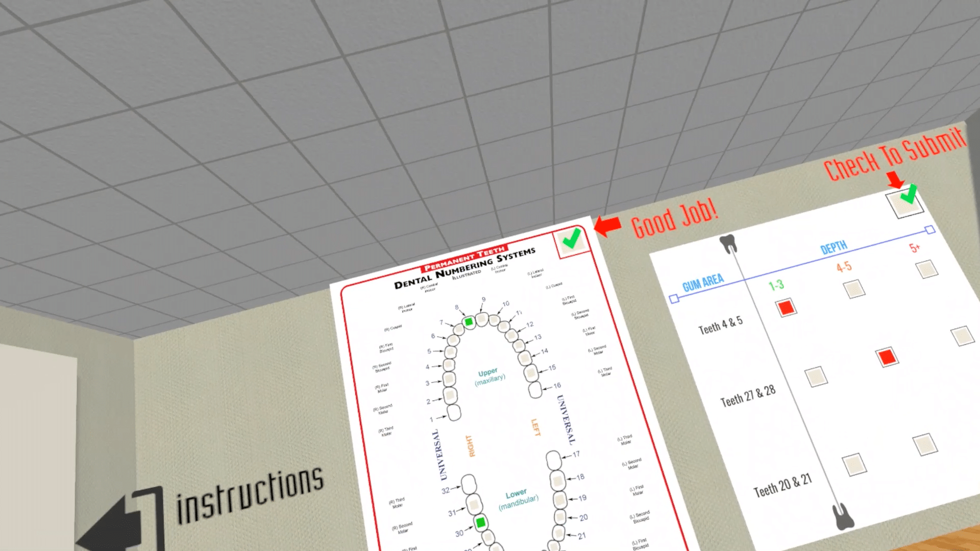Uncheck red 1-3 depth for Teeth 4 & 5
This screenshot has width=980, height=551.
pos(786,308)
